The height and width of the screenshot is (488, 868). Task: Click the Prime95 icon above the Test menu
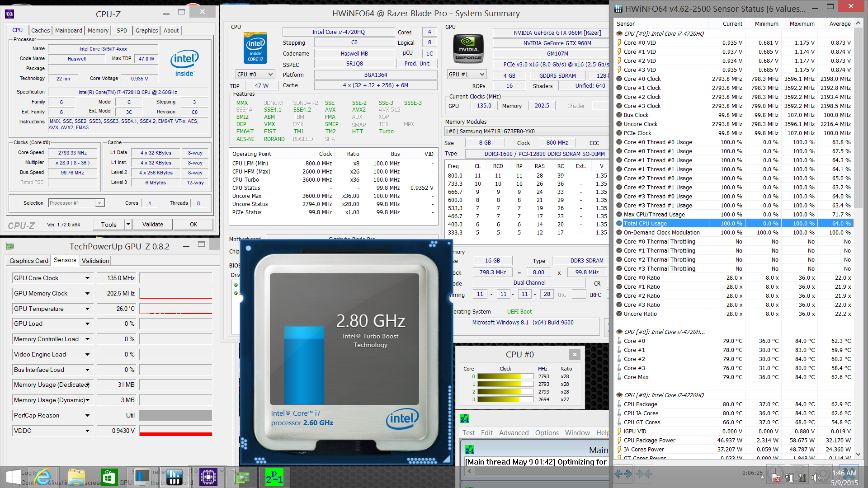(x=465, y=418)
